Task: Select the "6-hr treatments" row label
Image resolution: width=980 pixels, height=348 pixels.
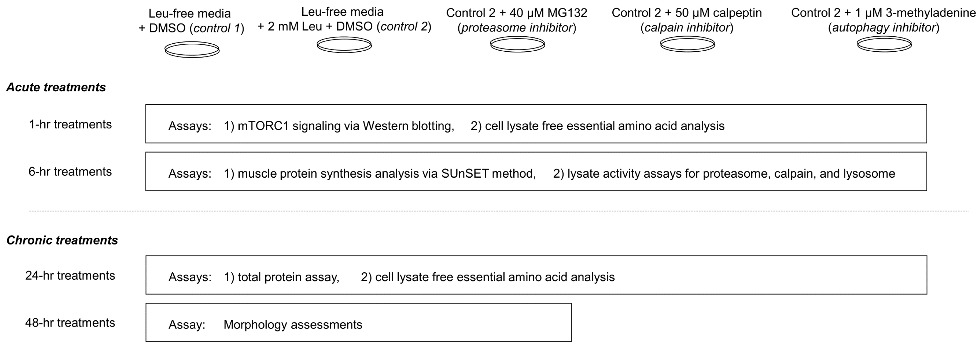Action: point(70,172)
